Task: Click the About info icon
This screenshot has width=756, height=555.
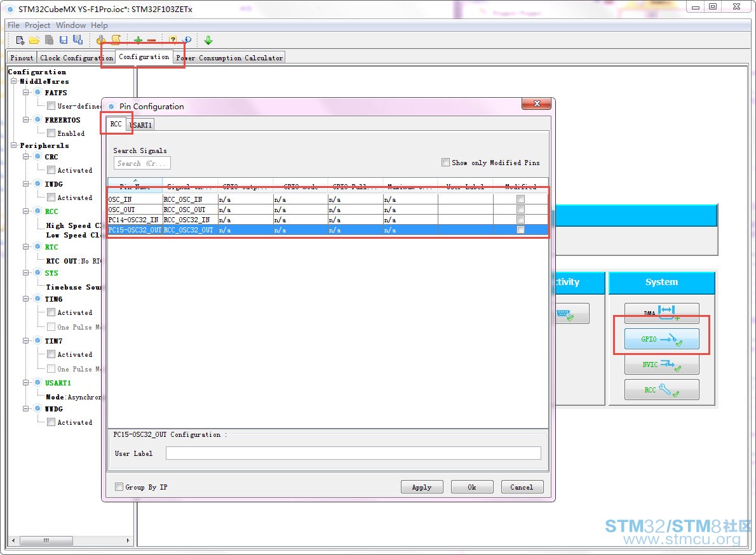Action: pyautogui.click(x=187, y=40)
